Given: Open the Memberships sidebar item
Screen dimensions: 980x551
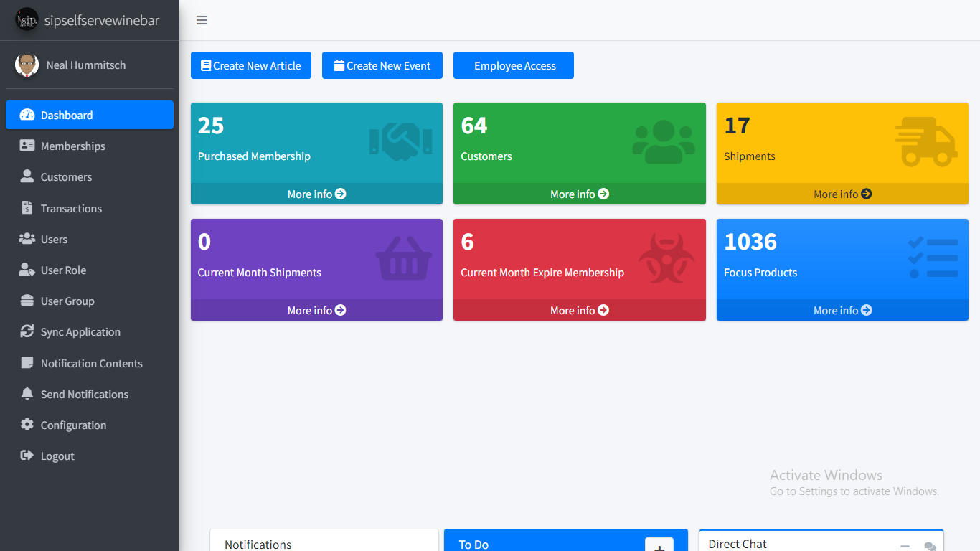Looking at the screenshot, I should tap(72, 146).
